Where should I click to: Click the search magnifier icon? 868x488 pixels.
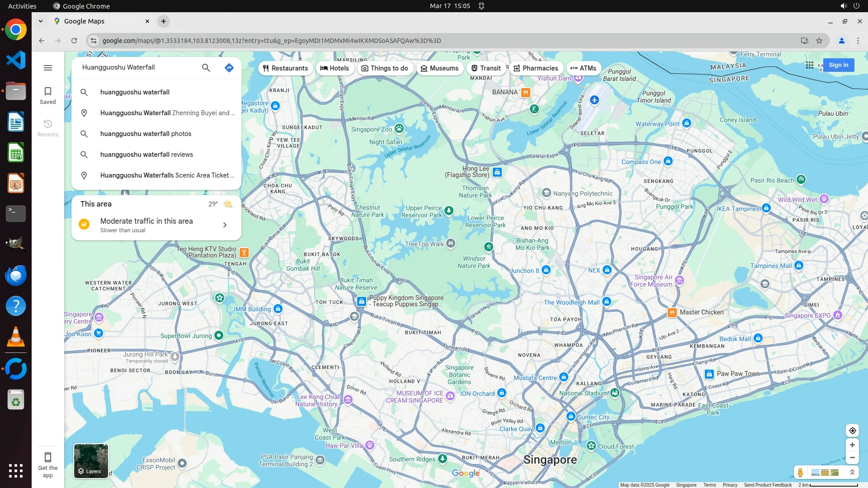[x=206, y=68]
